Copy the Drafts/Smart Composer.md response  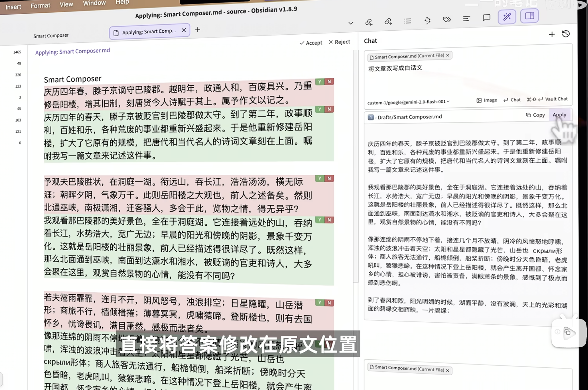[x=535, y=115]
